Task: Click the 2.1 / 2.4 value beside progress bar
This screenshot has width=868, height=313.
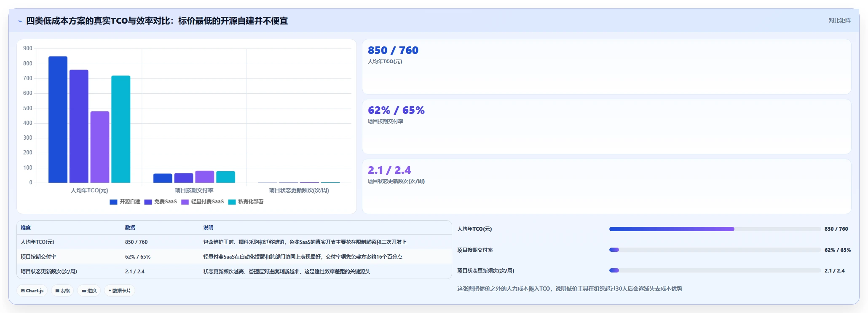Action: (x=835, y=271)
